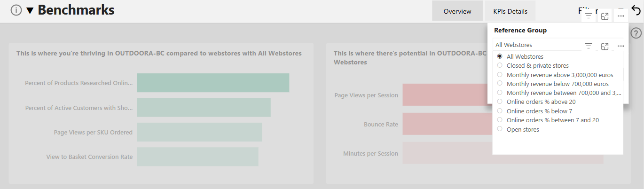Open upper focus mode icon above Reference Group

605,16
